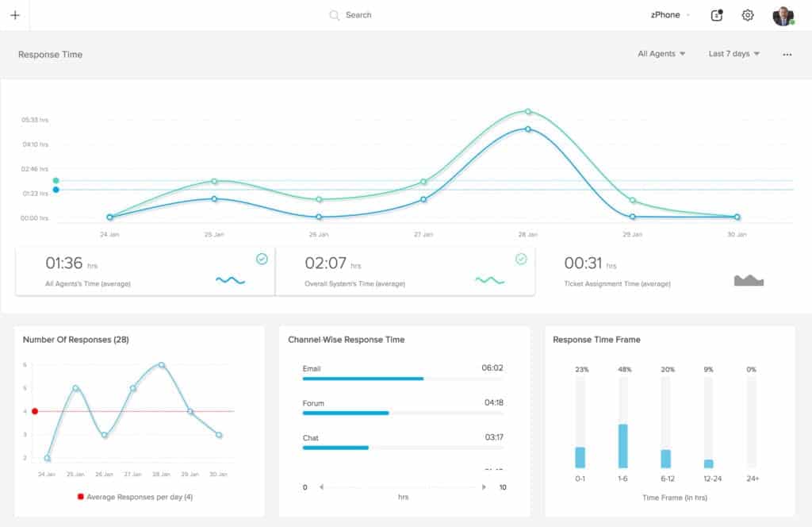Screen dimensions: 812x527
Task: Open the All Agents dropdown
Action: tap(662, 53)
